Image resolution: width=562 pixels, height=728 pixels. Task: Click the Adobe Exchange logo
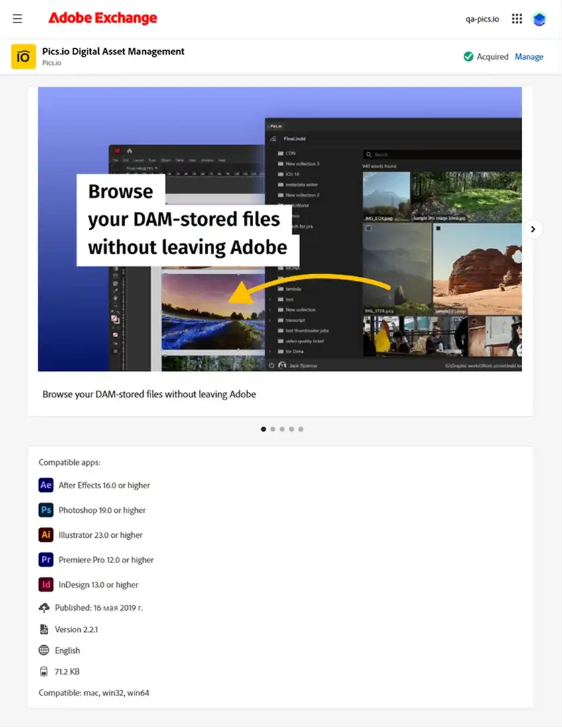pyautogui.click(x=103, y=18)
